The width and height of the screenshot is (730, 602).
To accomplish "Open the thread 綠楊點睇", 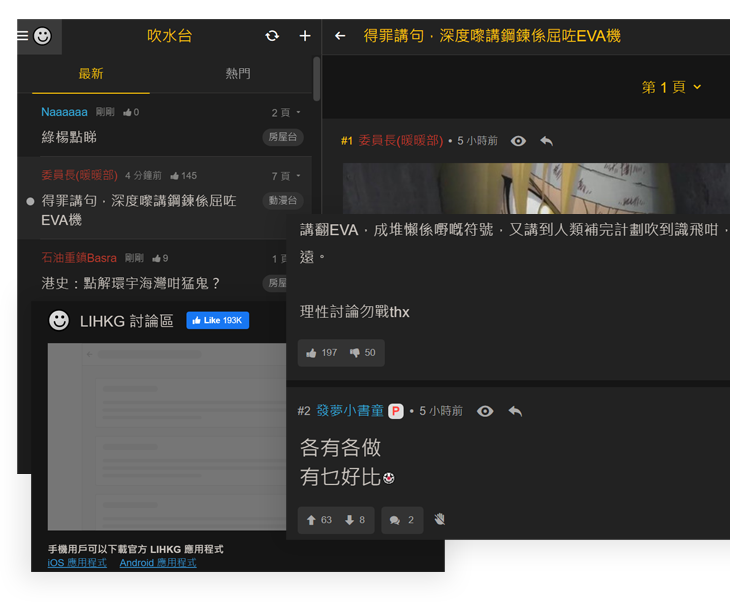I will [69, 137].
